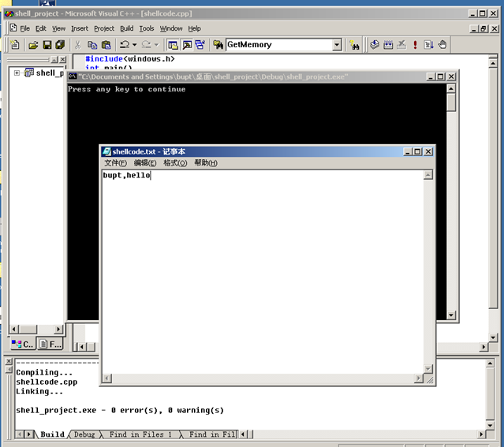Click the Save All toolbar icon
Image resolution: width=504 pixels, height=447 pixels.
click(x=60, y=45)
